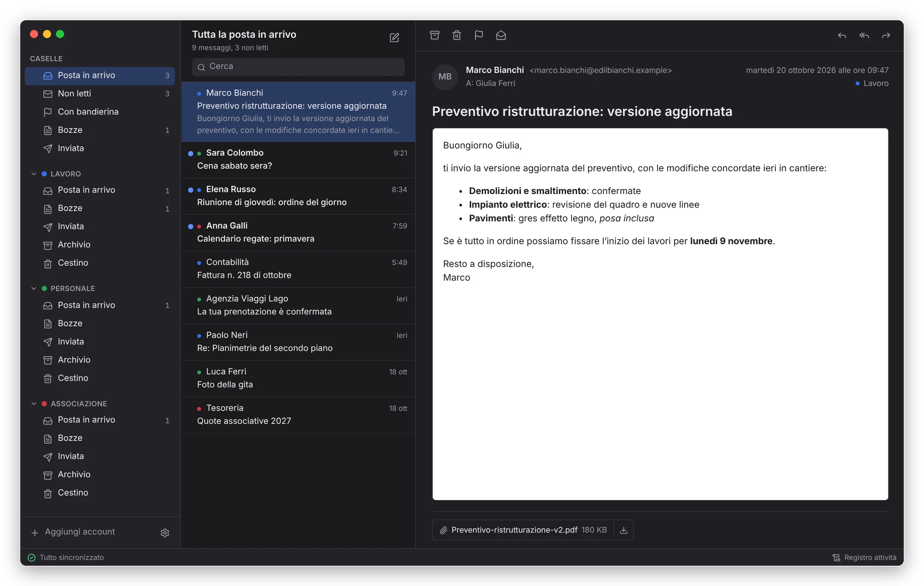
Task: Archive the open message via toolbar icon
Action: pos(434,35)
